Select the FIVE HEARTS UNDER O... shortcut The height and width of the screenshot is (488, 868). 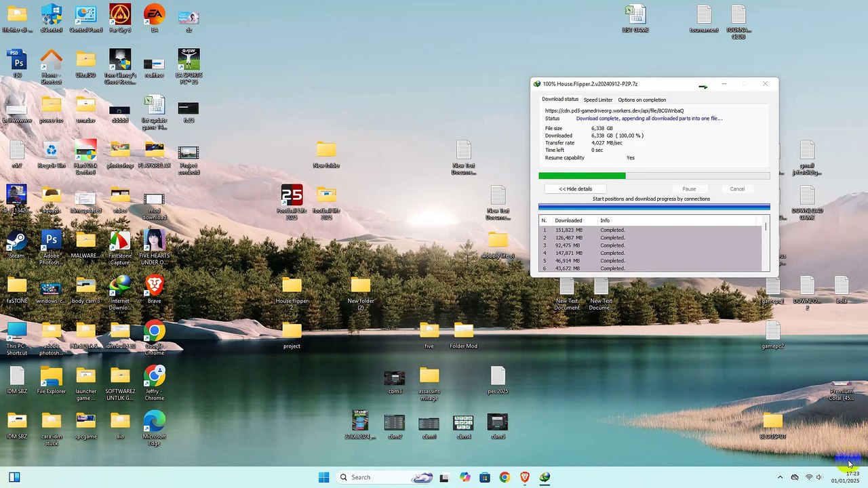click(x=154, y=247)
